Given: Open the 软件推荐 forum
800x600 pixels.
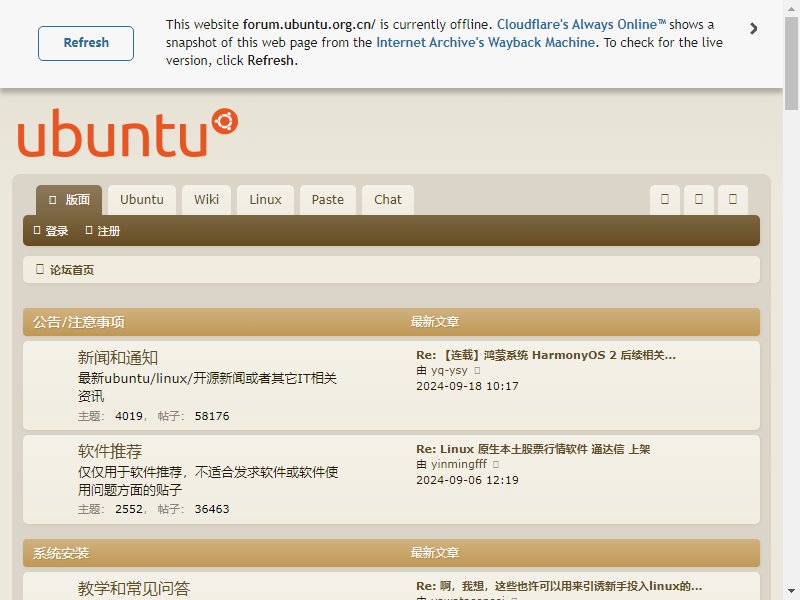Looking at the screenshot, I should coord(110,451).
